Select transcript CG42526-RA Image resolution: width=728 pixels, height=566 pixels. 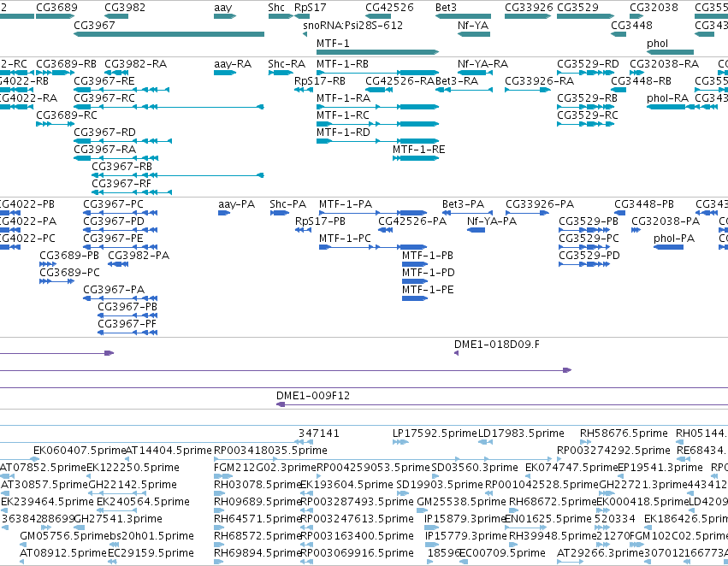(x=379, y=90)
